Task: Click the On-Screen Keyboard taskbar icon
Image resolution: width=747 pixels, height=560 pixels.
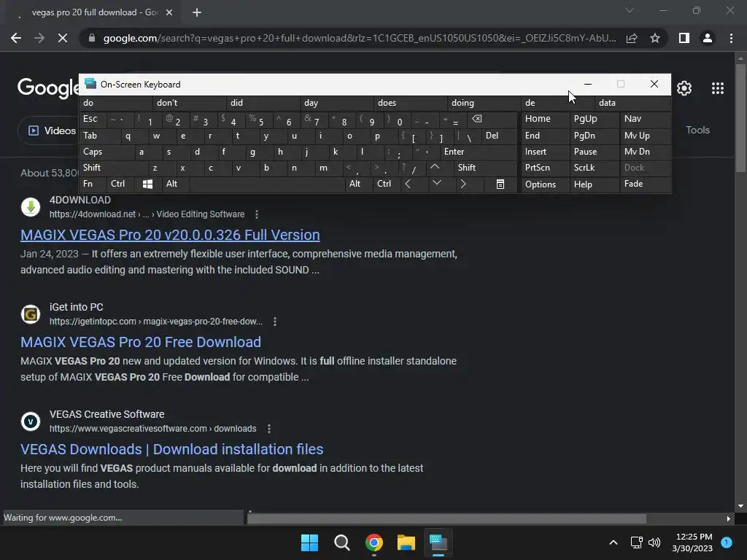Action: [x=438, y=542]
